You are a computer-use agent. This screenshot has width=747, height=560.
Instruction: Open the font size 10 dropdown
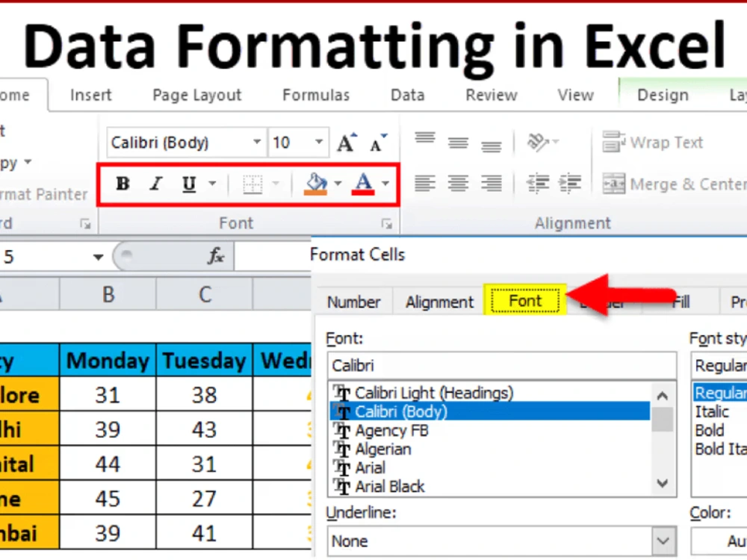[319, 143]
